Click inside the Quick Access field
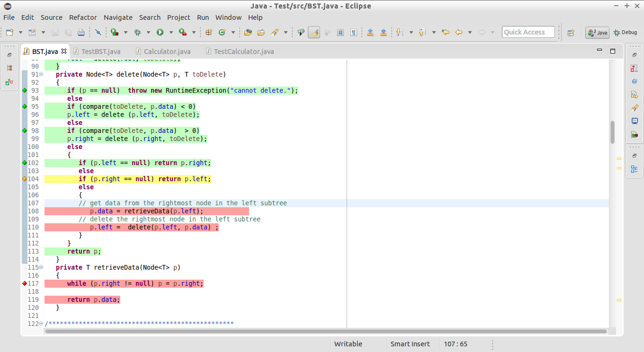This screenshot has width=644, height=352. [528, 32]
